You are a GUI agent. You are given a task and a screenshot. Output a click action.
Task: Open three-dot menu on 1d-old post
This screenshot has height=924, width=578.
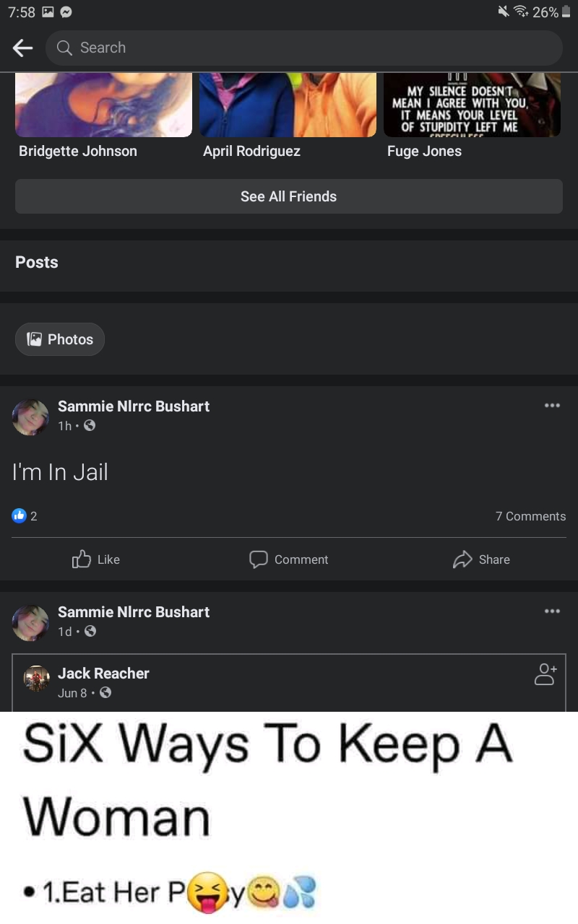point(552,611)
